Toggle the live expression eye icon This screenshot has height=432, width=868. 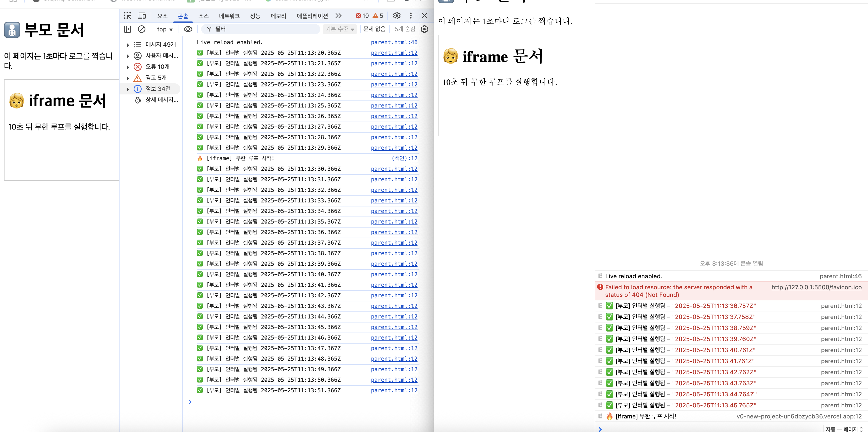188,29
